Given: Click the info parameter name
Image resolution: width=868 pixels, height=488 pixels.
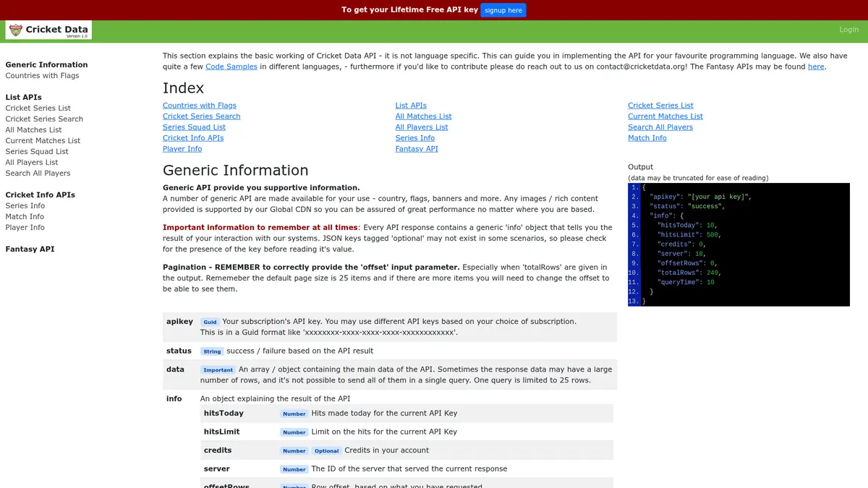Looking at the screenshot, I should pyautogui.click(x=174, y=398).
